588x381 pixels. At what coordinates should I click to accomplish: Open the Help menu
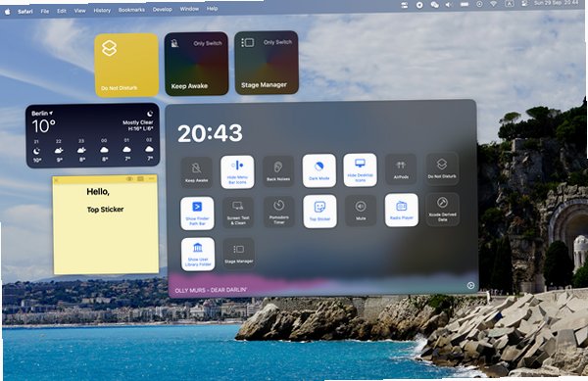pos(213,8)
